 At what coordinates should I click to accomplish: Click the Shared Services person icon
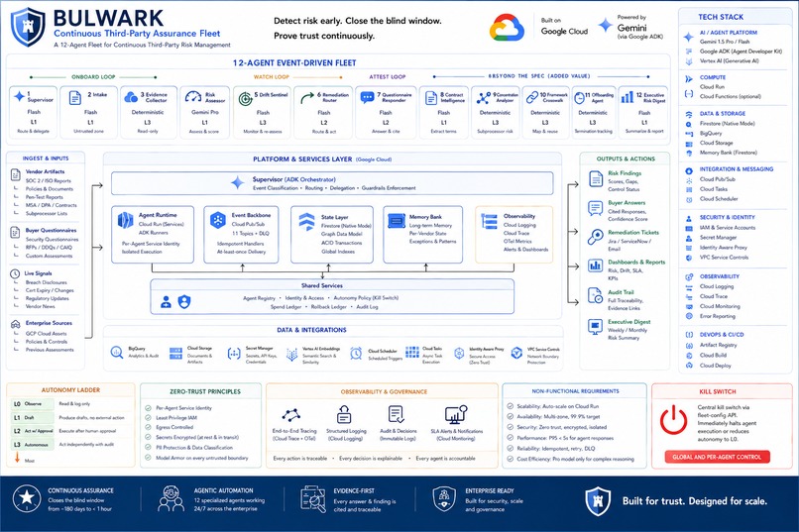pyautogui.click(x=167, y=302)
